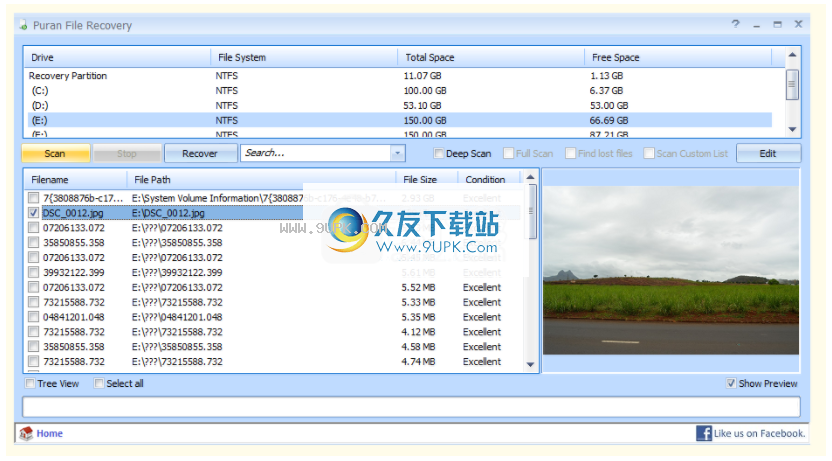
Task: Select the Recovery Partition drive row
Action: click(x=398, y=76)
